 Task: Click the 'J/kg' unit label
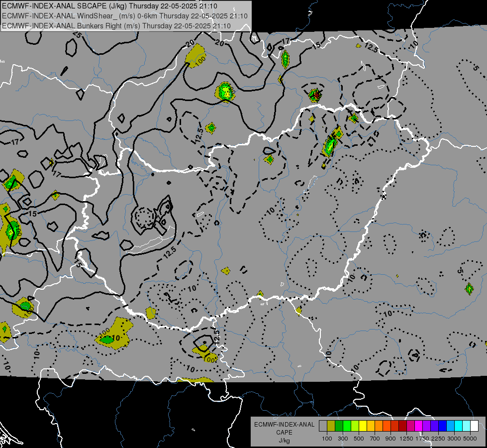click(x=284, y=441)
